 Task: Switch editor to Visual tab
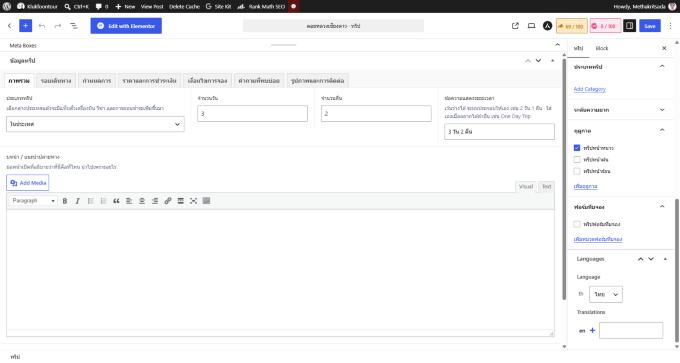pos(526,186)
